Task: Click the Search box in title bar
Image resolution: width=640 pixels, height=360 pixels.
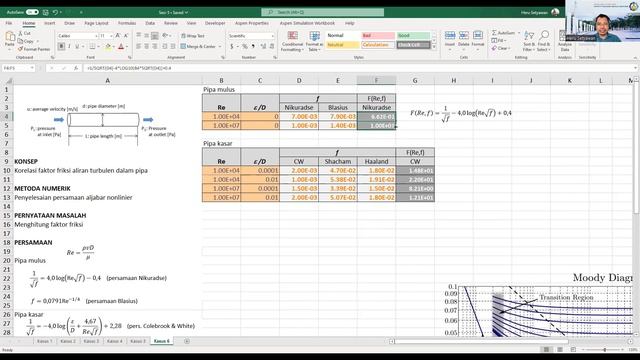Action: [x=322, y=12]
